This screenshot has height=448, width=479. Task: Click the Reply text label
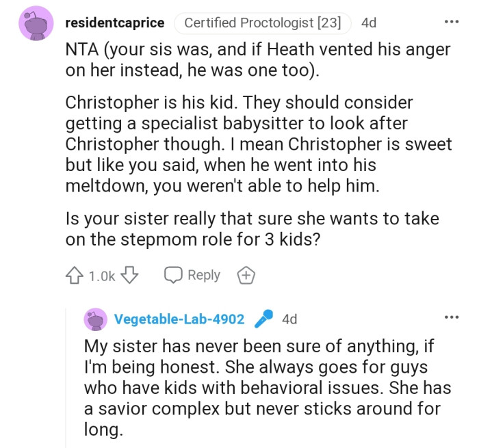click(203, 276)
